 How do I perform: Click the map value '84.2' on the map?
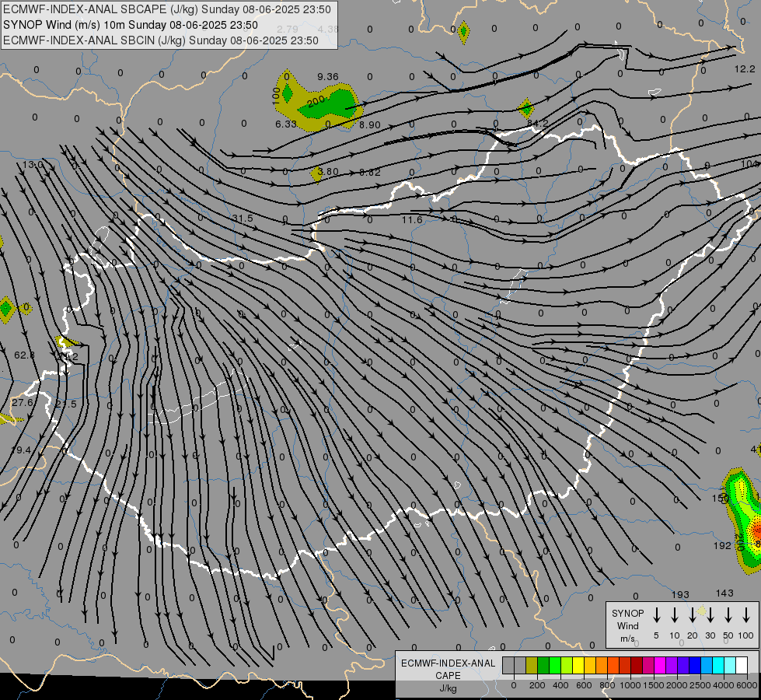click(538, 124)
